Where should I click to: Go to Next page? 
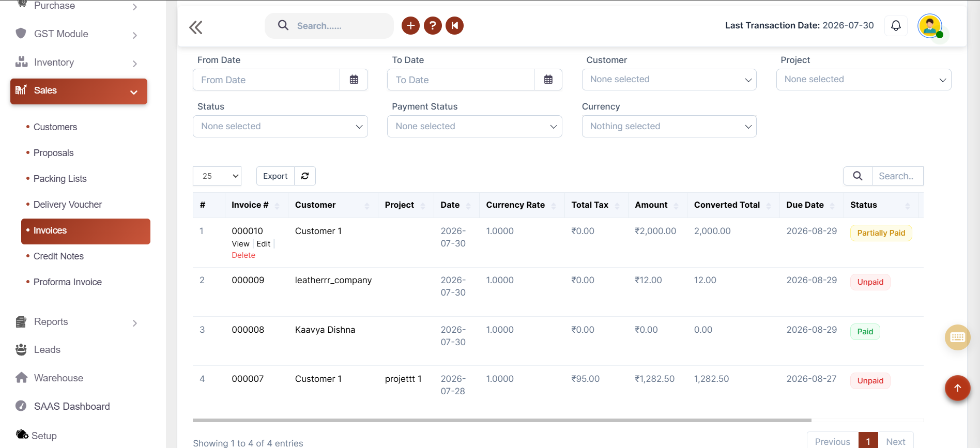895,441
